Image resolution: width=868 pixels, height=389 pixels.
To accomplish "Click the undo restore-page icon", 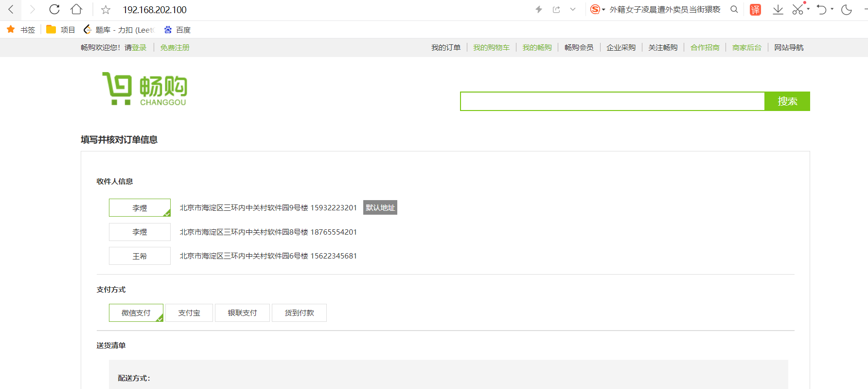I will [821, 9].
